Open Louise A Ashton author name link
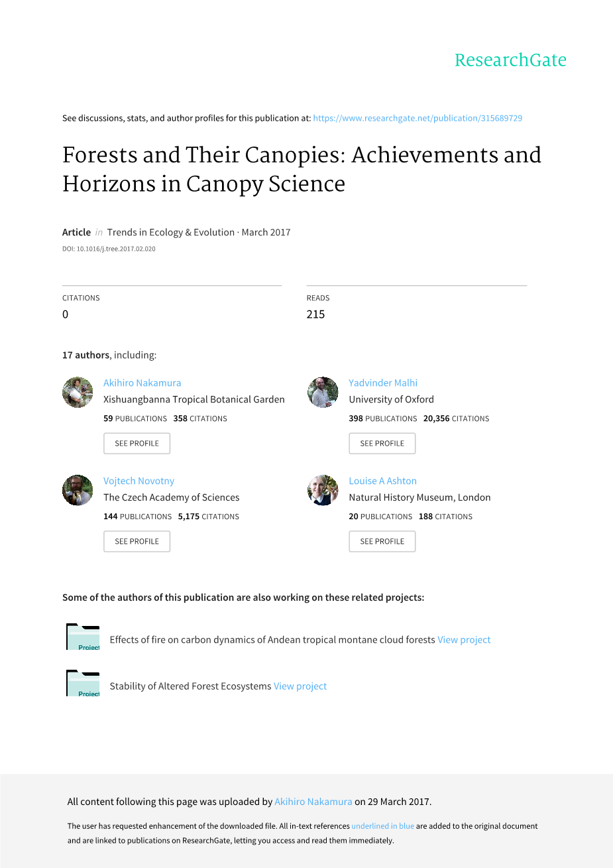 coord(382,481)
